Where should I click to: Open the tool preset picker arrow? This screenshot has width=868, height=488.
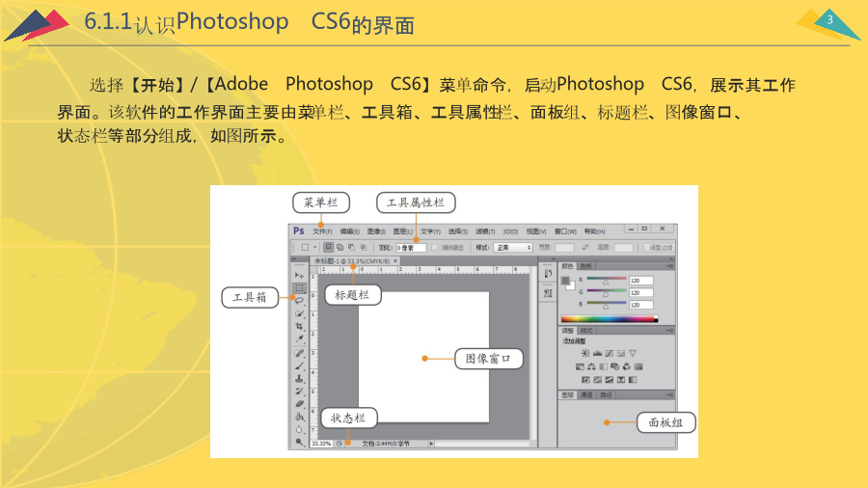click(315, 247)
